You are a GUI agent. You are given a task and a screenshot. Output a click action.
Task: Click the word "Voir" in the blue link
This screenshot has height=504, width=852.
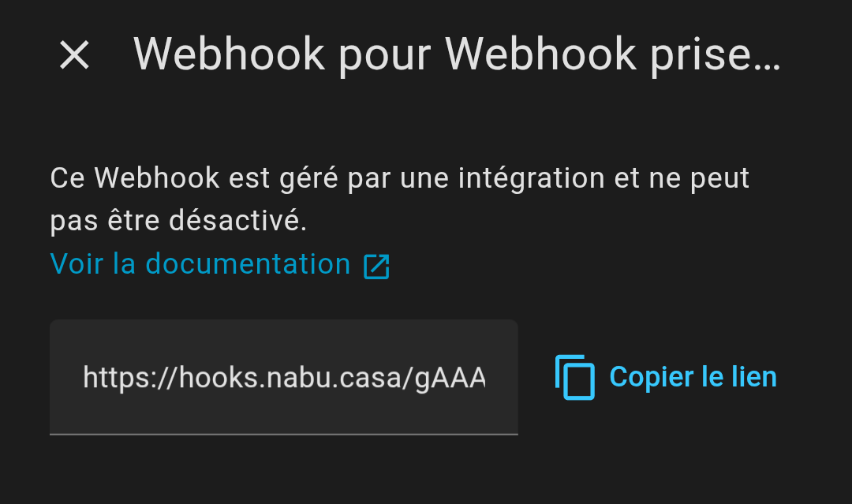click(x=77, y=264)
